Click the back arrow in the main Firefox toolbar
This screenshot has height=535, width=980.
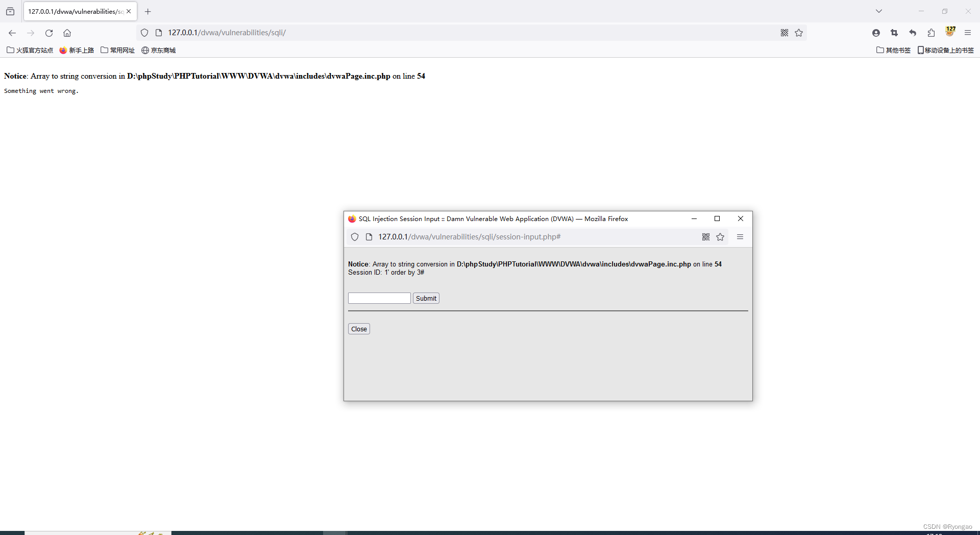pyautogui.click(x=12, y=33)
